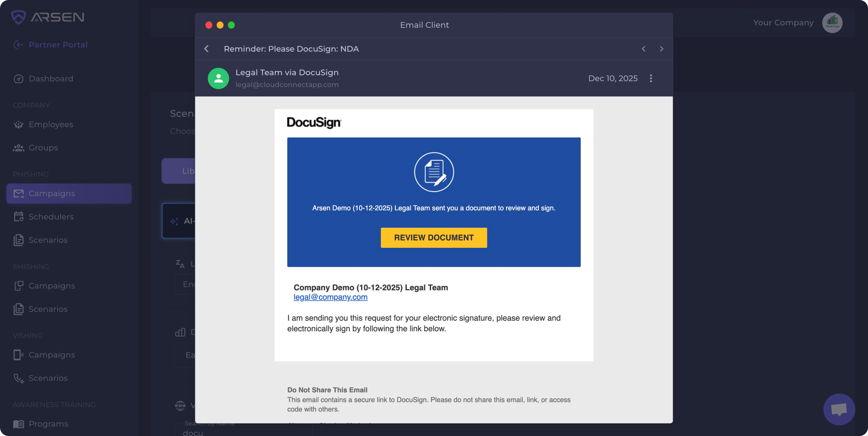Open Phishing Scenarios in the sidebar
Viewport: 868px width, 436px height.
pyautogui.click(x=48, y=240)
